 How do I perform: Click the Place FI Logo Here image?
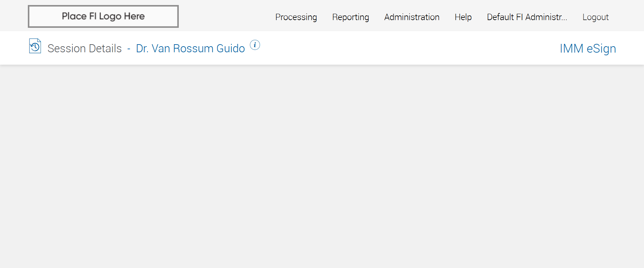pyautogui.click(x=103, y=16)
